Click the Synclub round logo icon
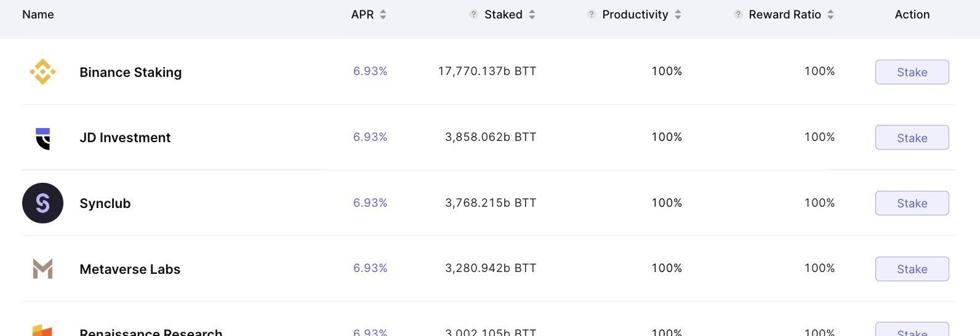Image resolution: width=980 pixels, height=336 pixels. pos(42,203)
